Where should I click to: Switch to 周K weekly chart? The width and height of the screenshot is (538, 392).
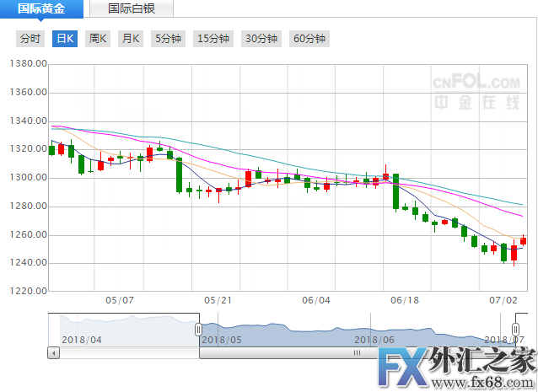coord(98,39)
